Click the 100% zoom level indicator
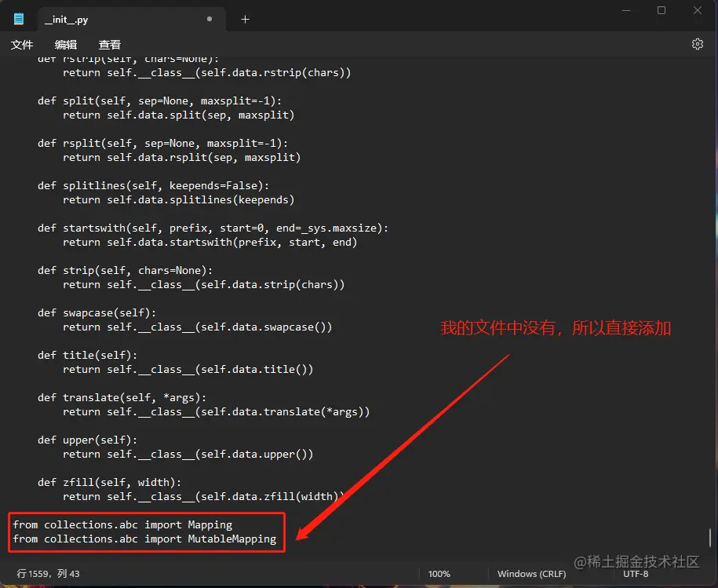Image resolution: width=718 pixels, height=588 pixels. coord(439,574)
